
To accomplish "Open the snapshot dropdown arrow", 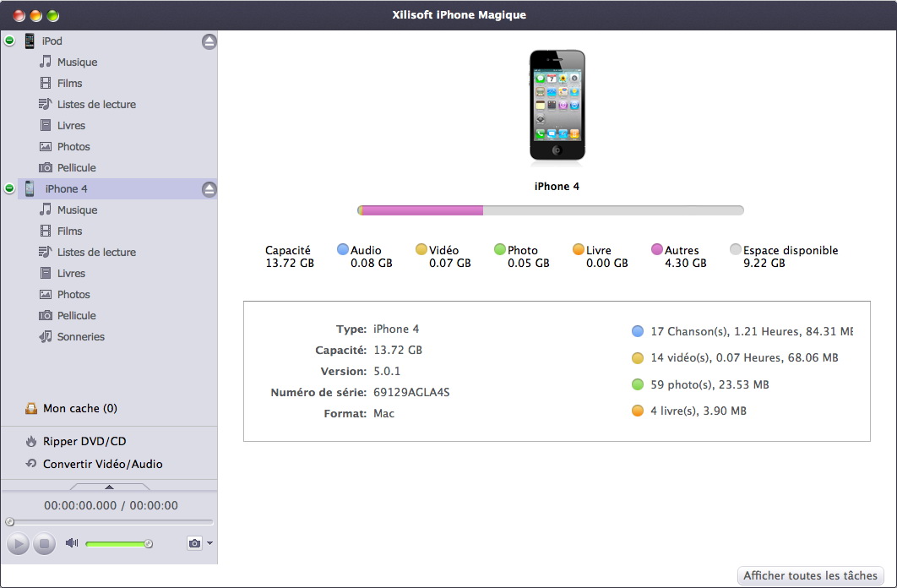I will (x=210, y=543).
